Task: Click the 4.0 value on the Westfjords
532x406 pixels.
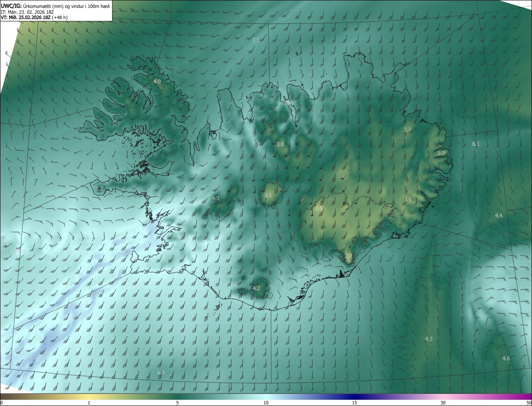Action: pyautogui.click(x=157, y=82)
